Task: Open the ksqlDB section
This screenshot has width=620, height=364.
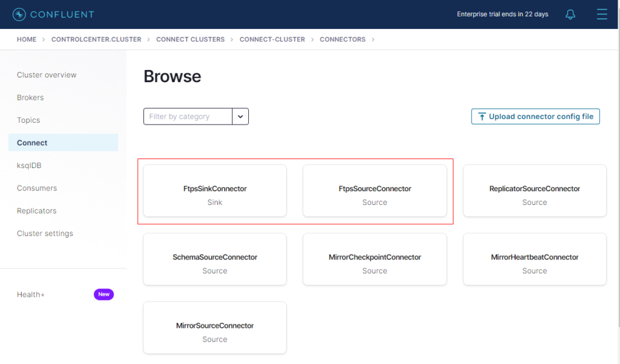Action: (30, 165)
